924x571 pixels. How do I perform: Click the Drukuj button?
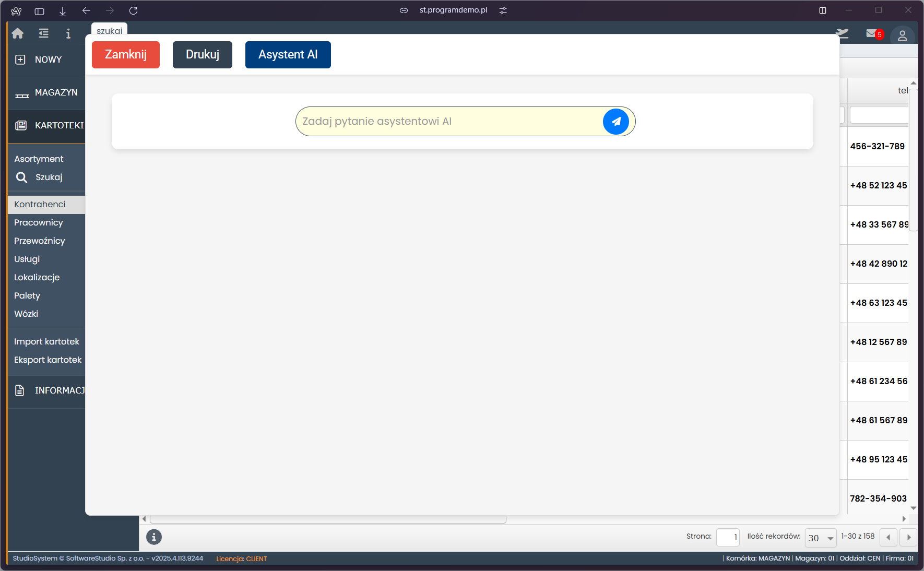(202, 54)
